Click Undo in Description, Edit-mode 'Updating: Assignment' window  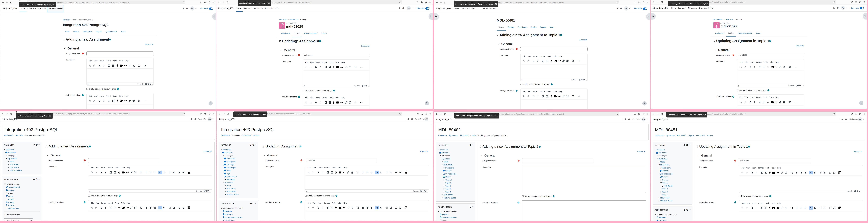[x=306, y=67]
